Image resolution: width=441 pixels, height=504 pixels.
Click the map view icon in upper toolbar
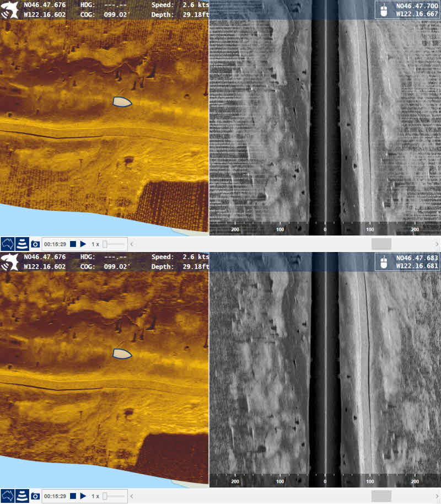[x=8, y=244]
